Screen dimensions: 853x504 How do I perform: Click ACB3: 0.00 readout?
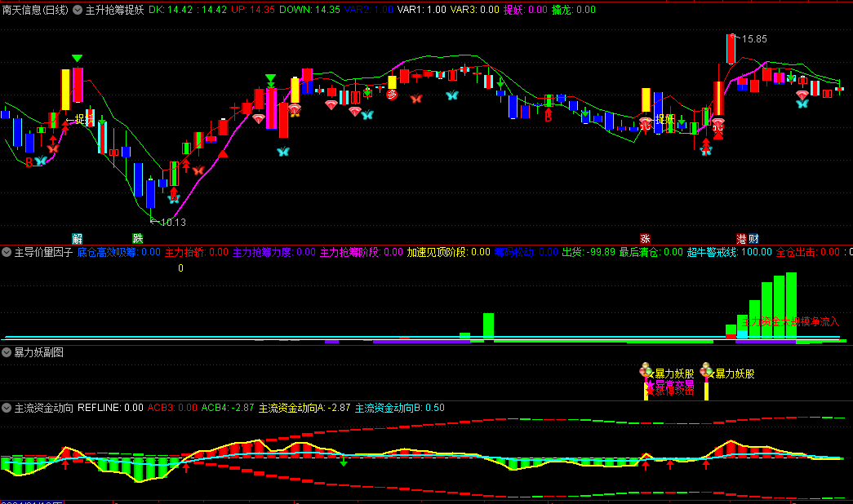pyautogui.click(x=172, y=408)
